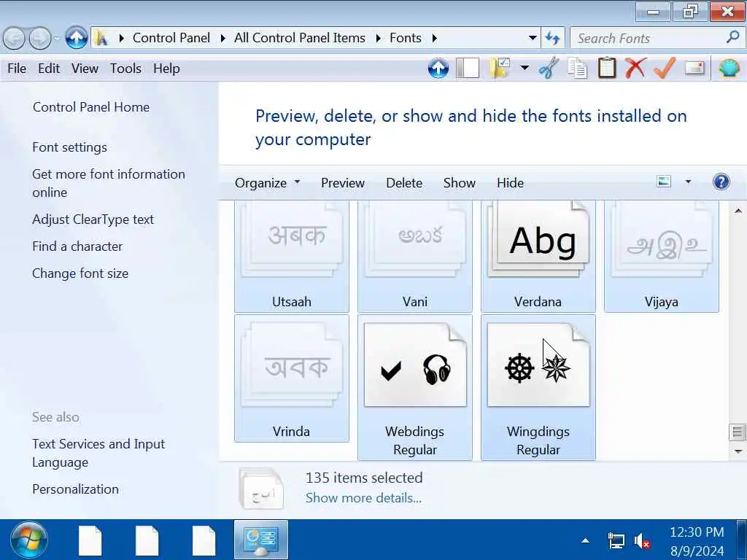Click the scrollbar up arrow
This screenshot has height=560, width=747.
pyautogui.click(x=738, y=211)
